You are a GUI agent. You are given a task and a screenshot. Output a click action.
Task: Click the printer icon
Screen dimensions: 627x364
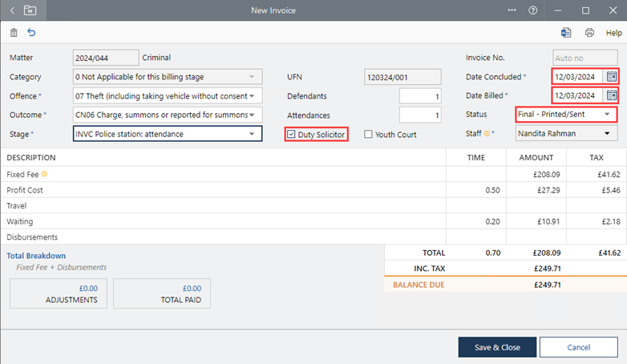tap(589, 33)
